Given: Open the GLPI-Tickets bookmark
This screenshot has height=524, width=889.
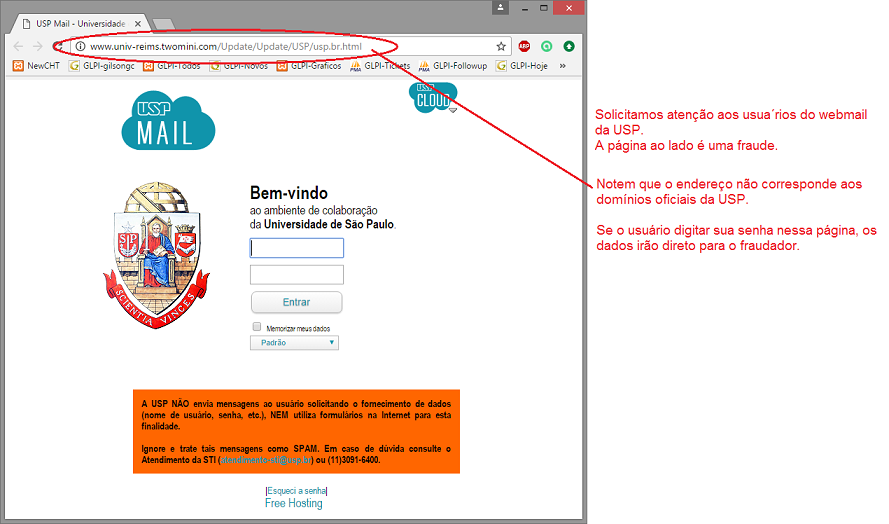Looking at the screenshot, I should click(380, 66).
